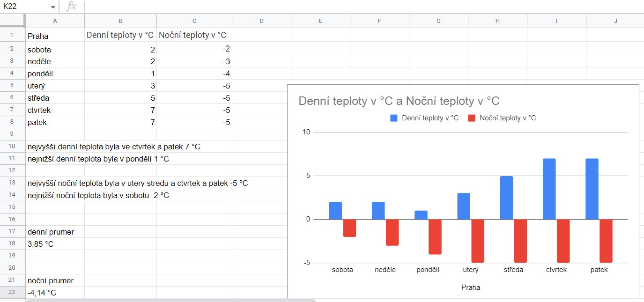This screenshot has width=644, height=302.
Task: Select all cells via corner button
Action: [x=13, y=21]
